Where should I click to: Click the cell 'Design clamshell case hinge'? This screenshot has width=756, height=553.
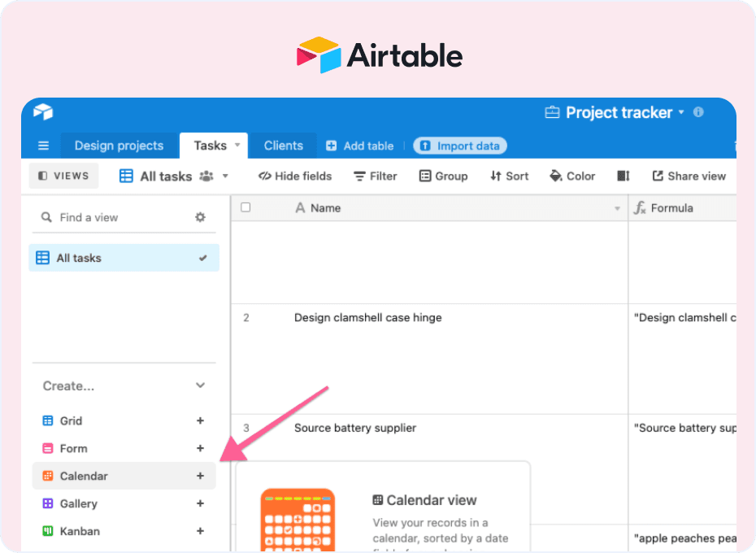coord(429,359)
